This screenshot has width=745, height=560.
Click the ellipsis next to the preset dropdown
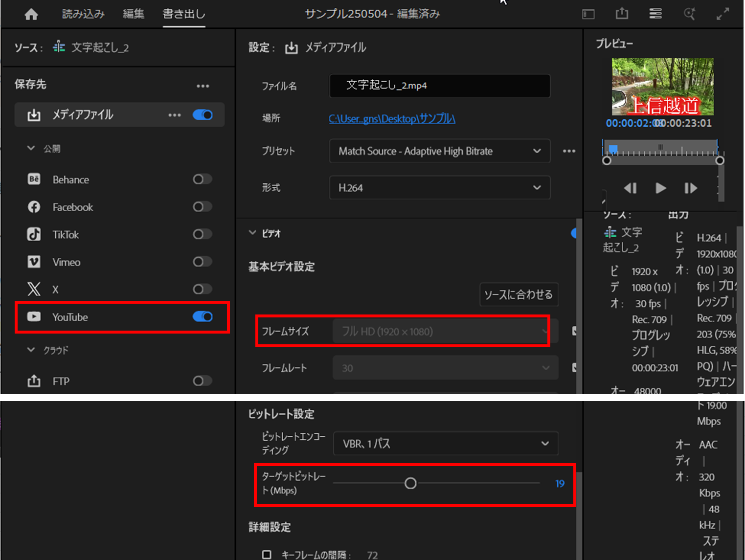tap(569, 151)
